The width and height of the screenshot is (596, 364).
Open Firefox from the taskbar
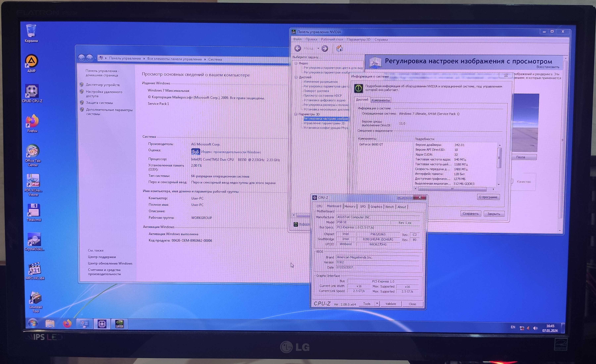tap(67, 323)
